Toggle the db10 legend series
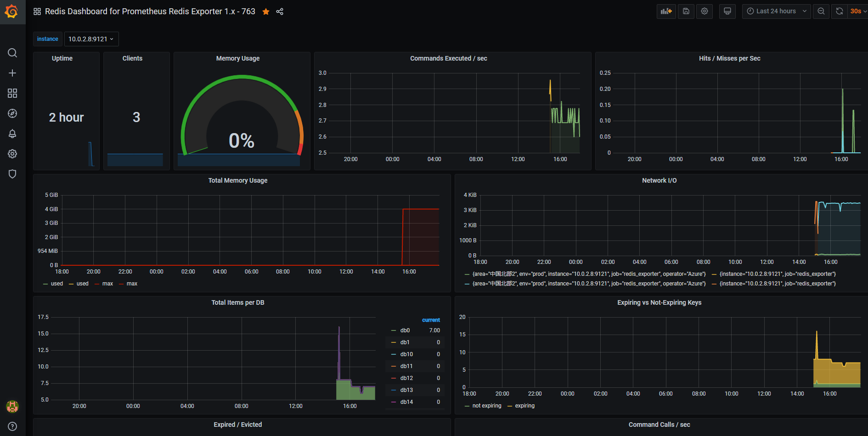 click(406, 354)
